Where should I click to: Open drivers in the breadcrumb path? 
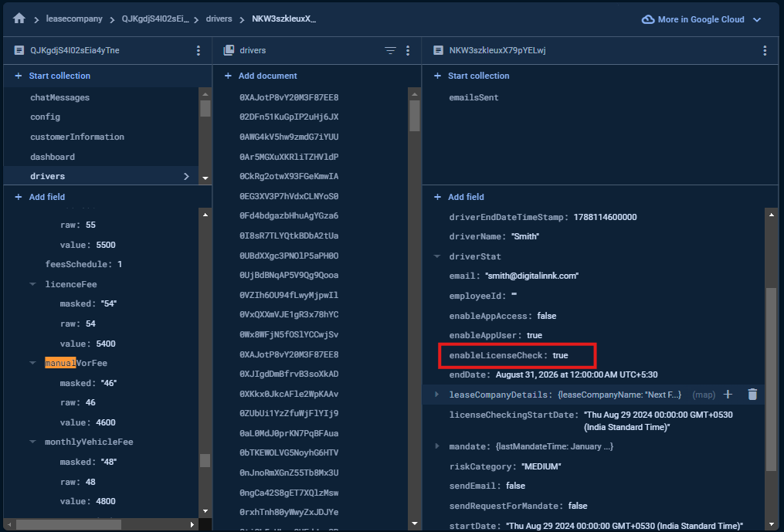[x=219, y=19]
